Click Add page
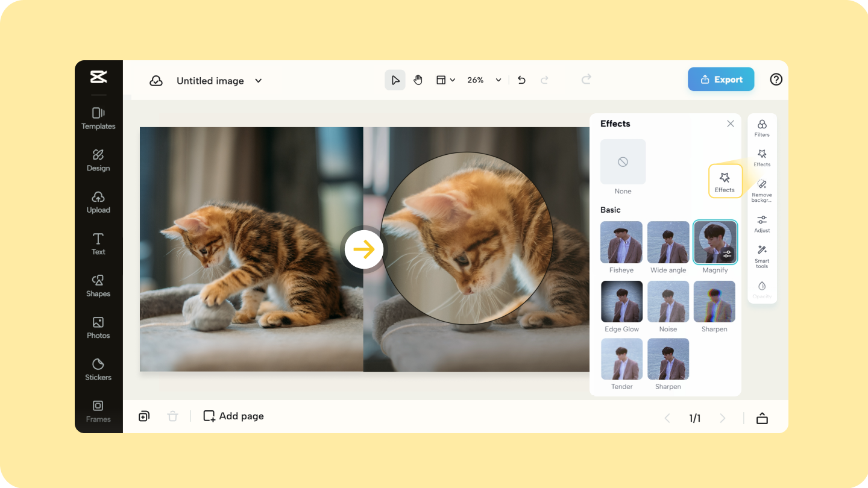The image size is (868, 488). [233, 416]
